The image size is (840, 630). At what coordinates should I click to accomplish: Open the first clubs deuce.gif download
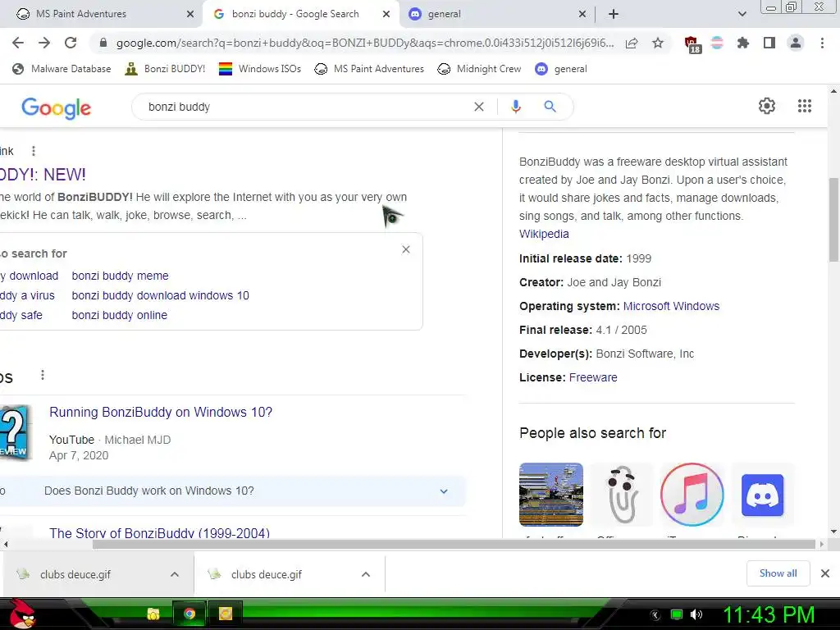pos(75,574)
